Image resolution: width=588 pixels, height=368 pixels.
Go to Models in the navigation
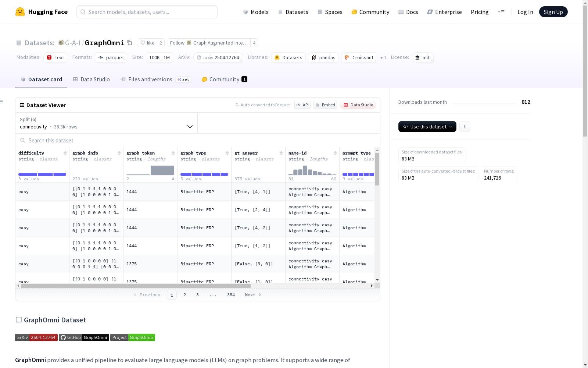pos(256,12)
